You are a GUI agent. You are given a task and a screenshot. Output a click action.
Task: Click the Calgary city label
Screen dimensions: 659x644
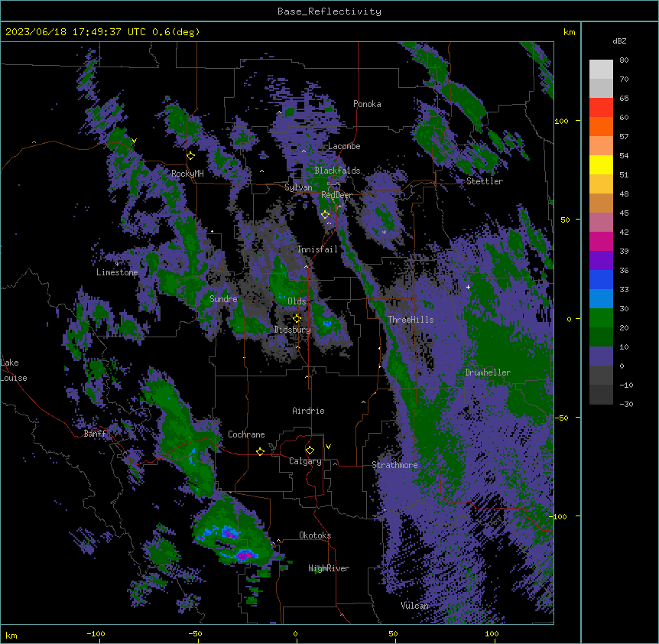pos(305,461)
